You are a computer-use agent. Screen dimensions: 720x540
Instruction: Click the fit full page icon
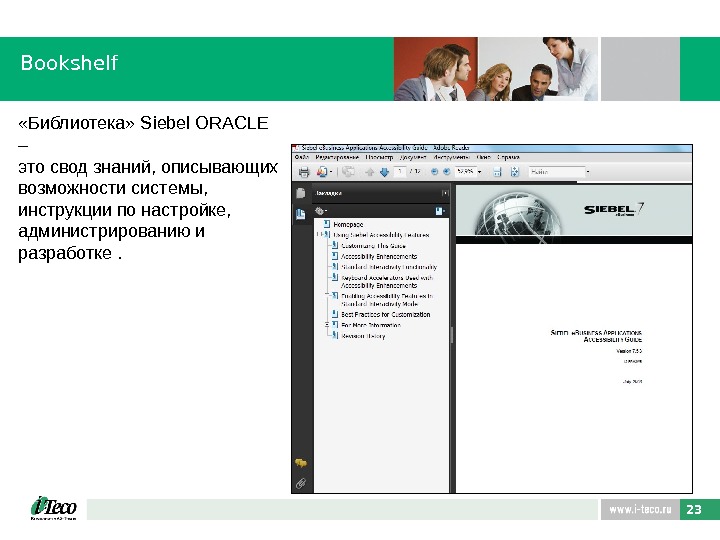[x=514, y=172]
